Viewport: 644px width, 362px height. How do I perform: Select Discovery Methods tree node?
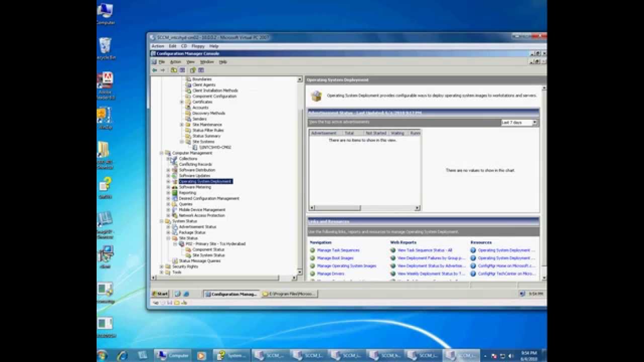pyautogui.click(x=209, y=113)
